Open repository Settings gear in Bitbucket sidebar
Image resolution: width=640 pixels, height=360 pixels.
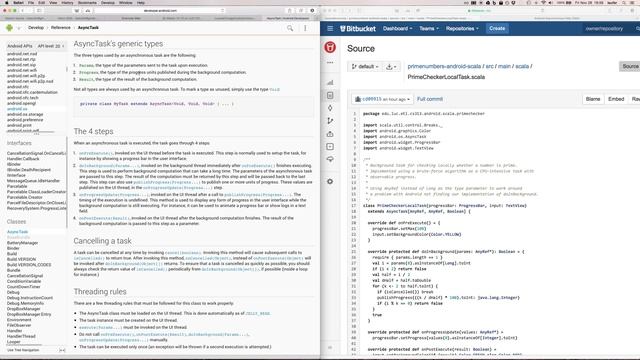[330, 181]
